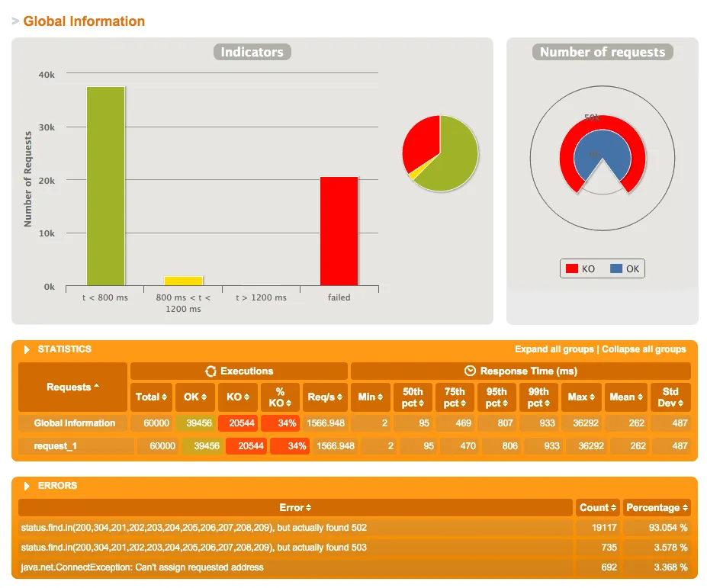The width and height of the screenshot is (707, 588).
Task: Sort by 95th pct column
Action: (x=497, y=397)
